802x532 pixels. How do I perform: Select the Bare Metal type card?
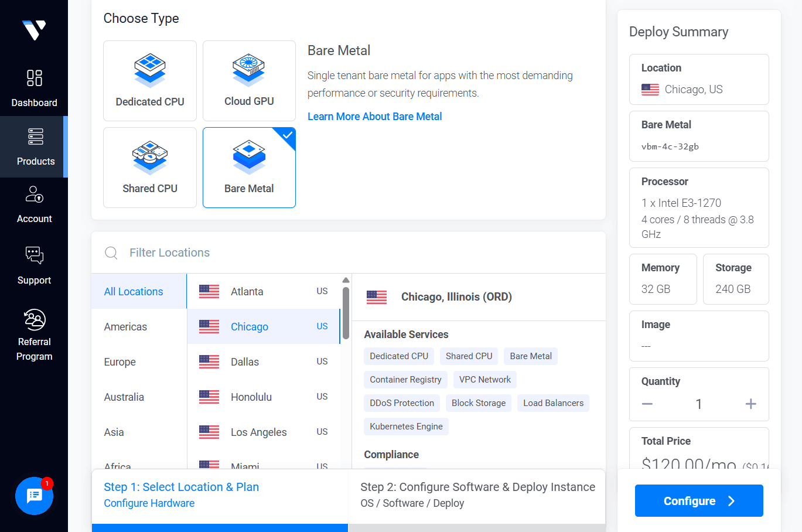point(249,168)
